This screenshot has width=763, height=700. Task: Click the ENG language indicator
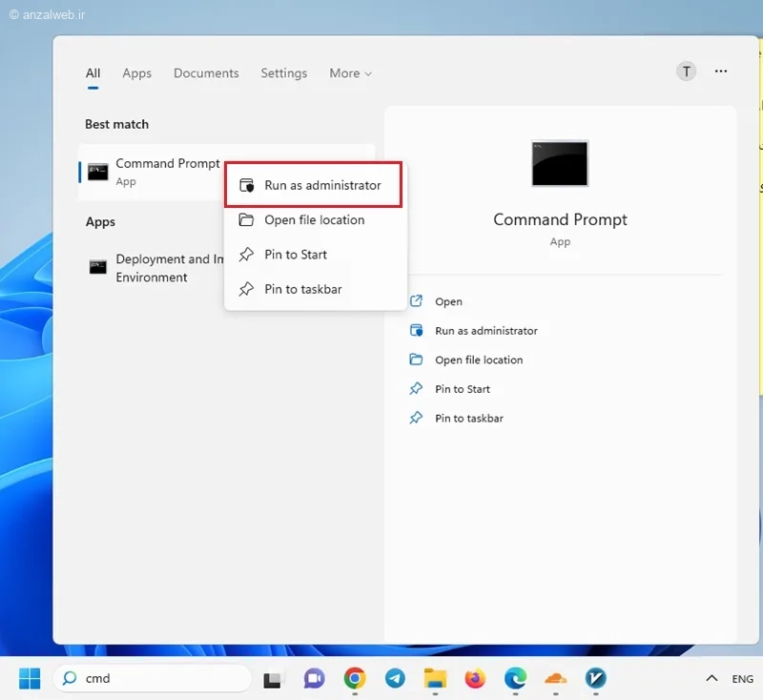(743, 679)
